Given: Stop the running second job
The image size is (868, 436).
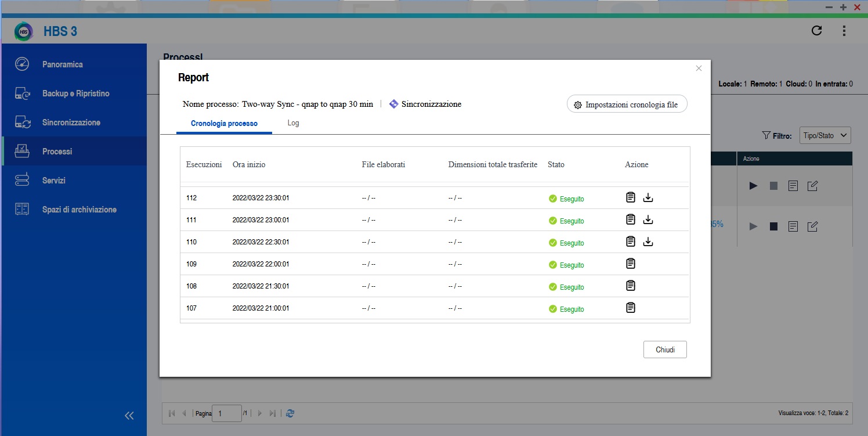Looking at the screenshot, I should [x=773, y=226].
